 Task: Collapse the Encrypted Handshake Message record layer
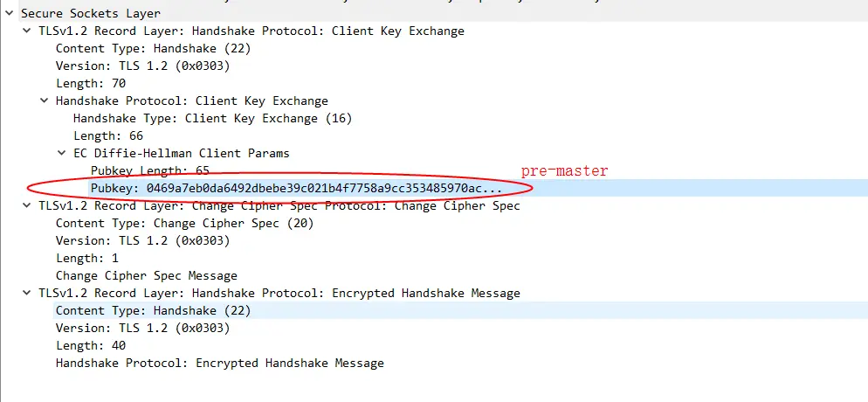click(x=26, y=293)
